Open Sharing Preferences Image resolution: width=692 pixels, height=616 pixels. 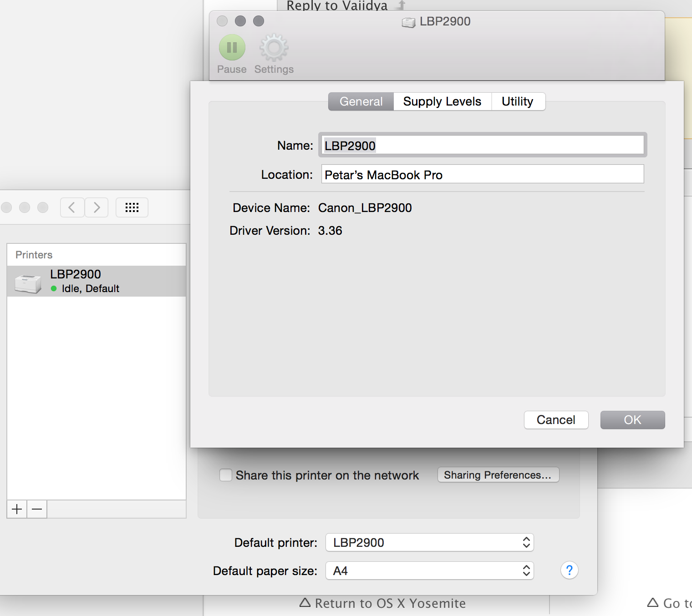tap(498, 475)
